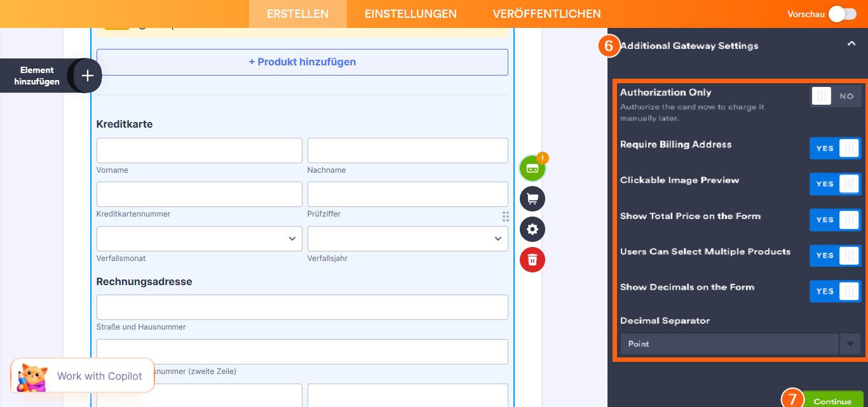The height and width of the screenshot is (407, 868).
Task: Click the green Continue button
Action: (832, 401)
